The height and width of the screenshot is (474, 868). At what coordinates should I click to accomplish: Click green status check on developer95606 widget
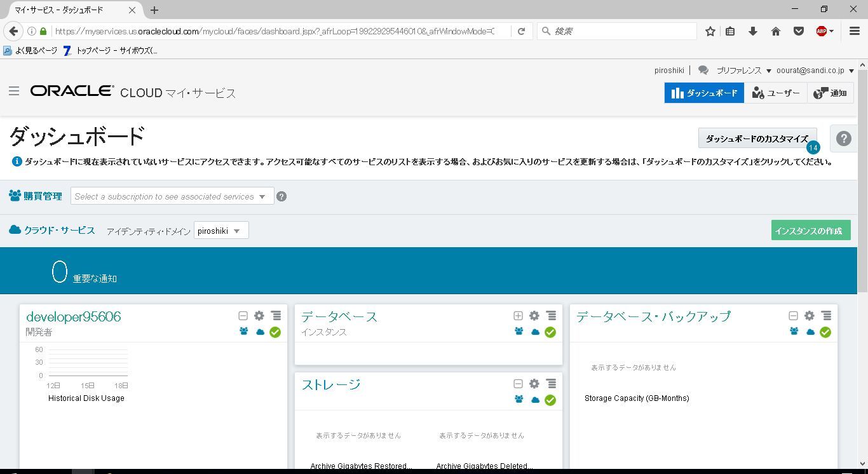275,332
